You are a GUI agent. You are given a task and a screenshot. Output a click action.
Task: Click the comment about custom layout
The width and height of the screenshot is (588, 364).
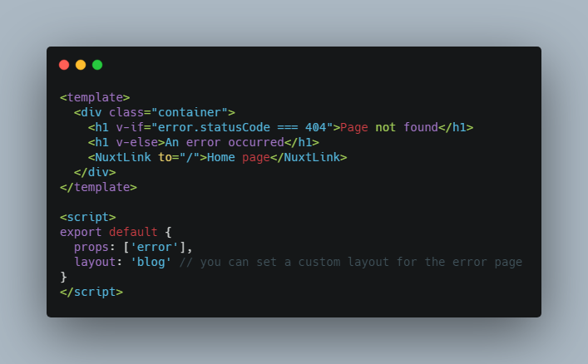coord(351,262)
